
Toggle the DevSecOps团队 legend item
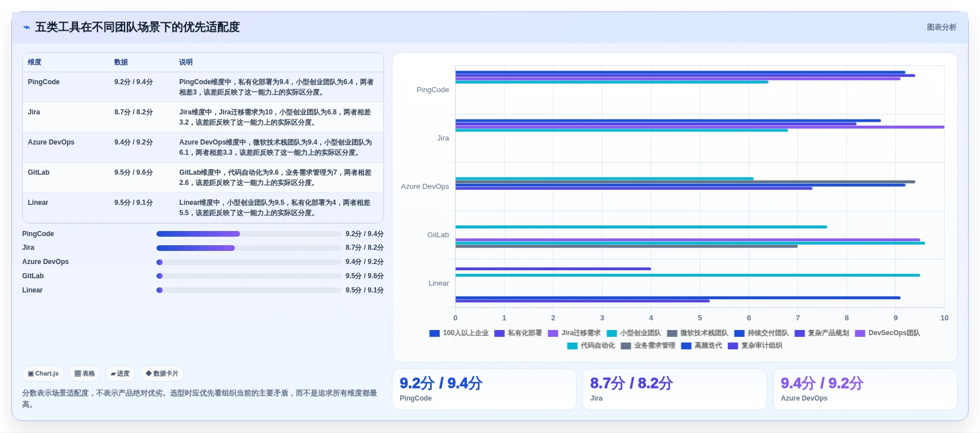point(887,333)
